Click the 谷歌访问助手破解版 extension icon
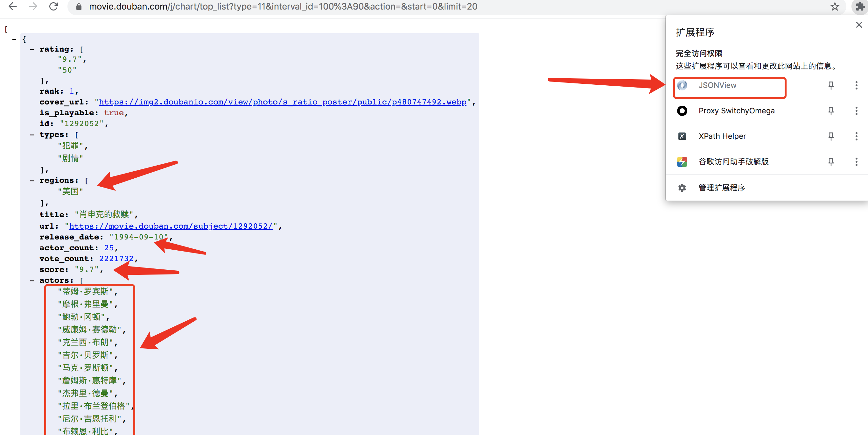 tap(682, 161)
